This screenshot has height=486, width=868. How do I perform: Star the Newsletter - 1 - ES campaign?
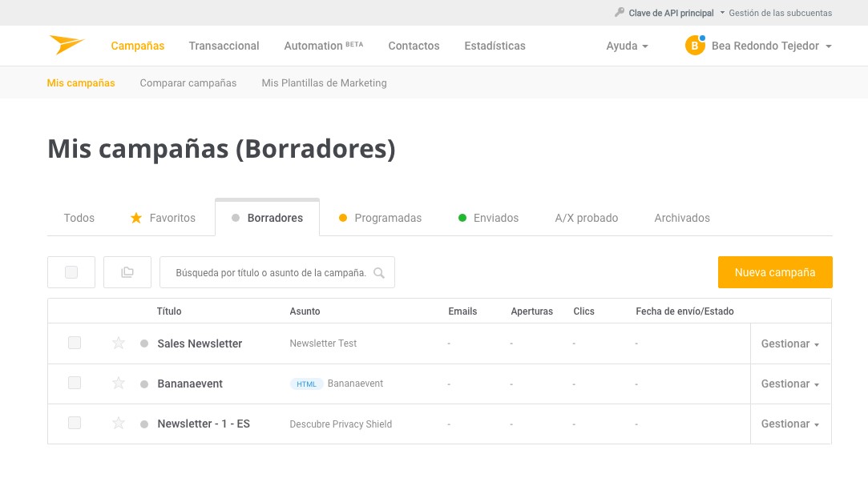coord(119,424)
